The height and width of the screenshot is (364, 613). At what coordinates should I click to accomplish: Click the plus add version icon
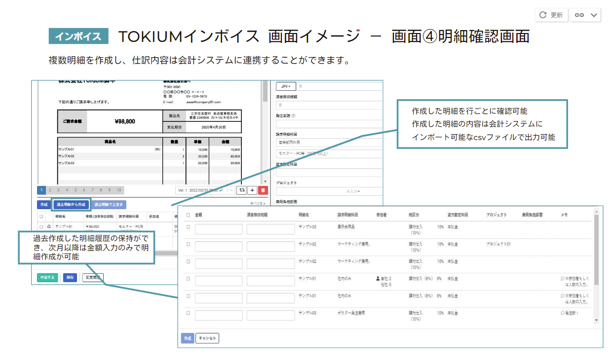pos(252,190)
